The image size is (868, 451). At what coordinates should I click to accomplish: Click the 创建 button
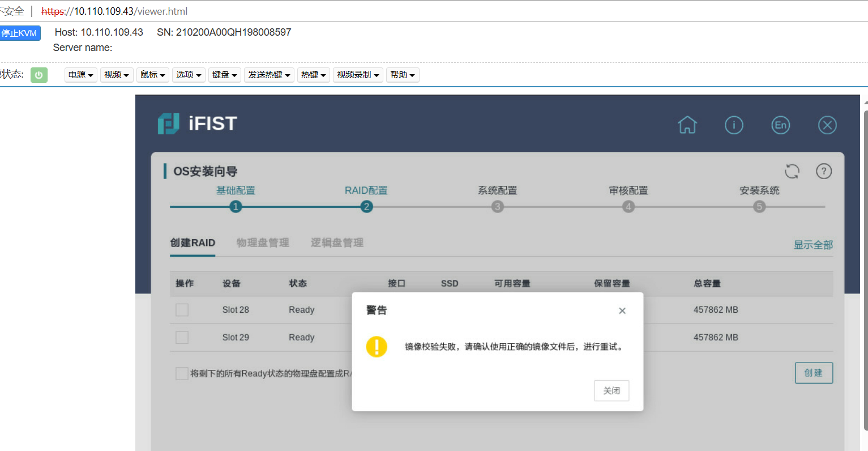[x=814, y=373]
